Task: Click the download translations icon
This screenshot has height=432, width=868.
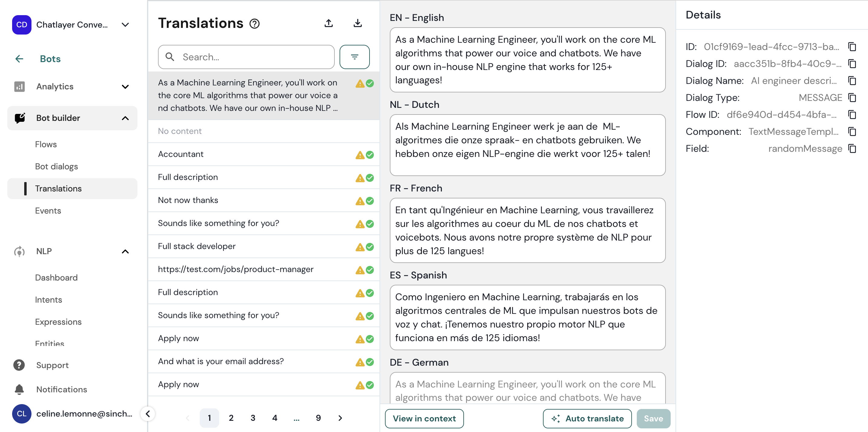Action: coord(357,23)
